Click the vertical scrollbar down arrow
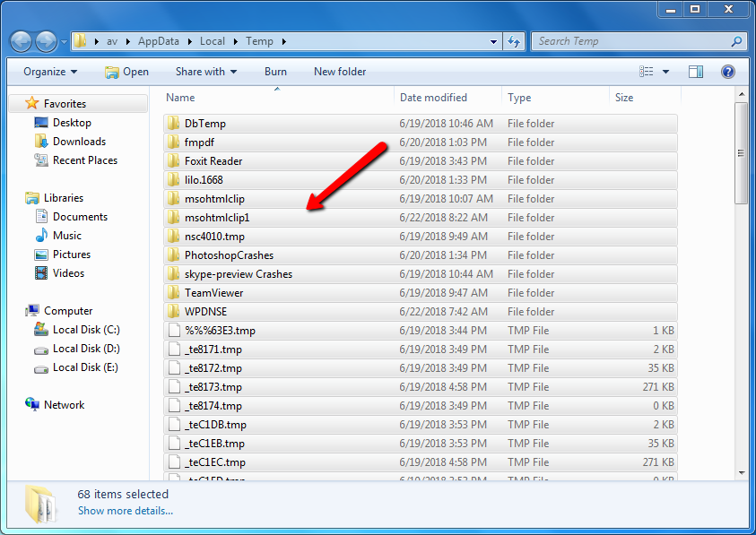This screenshot has width=756, height=535. (742, 472)
